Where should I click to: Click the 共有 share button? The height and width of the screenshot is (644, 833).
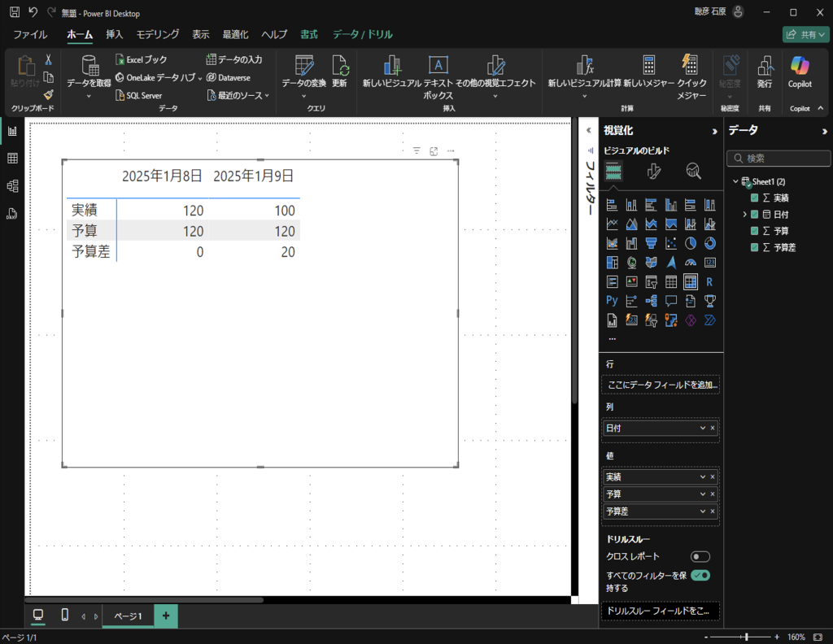point(804,35)
